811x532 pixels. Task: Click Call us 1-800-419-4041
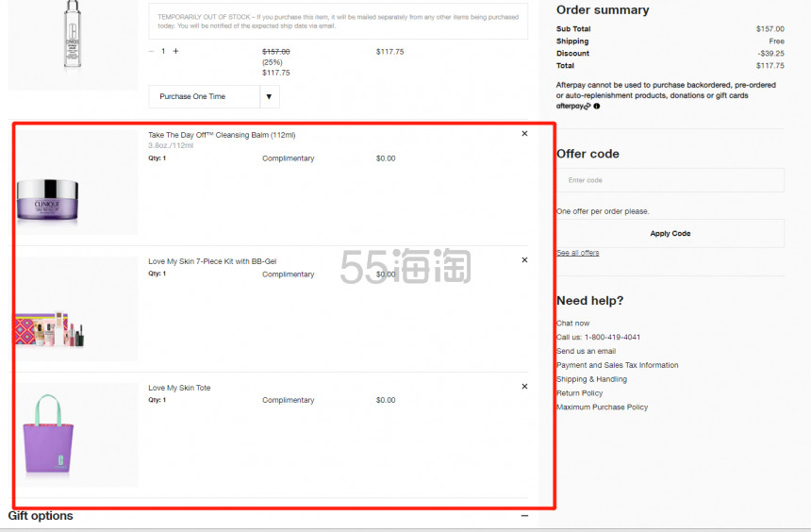coord(599,337)
